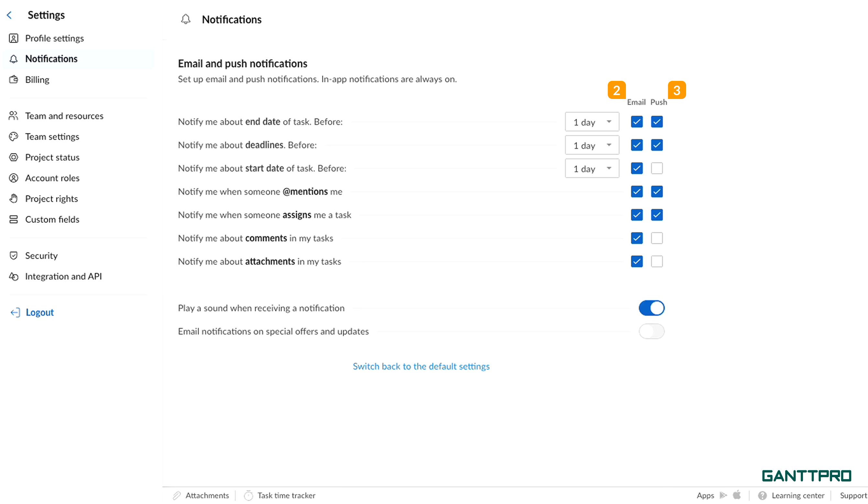Open the start date '1 day' dropdown
Screen dimensions: 868x504
point(592,168)
